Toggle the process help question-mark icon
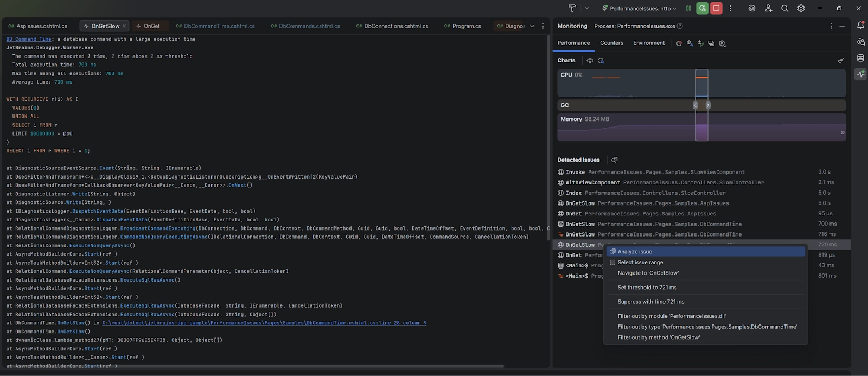The width and height of the screenshot is (868, 376). click(680, 26)
